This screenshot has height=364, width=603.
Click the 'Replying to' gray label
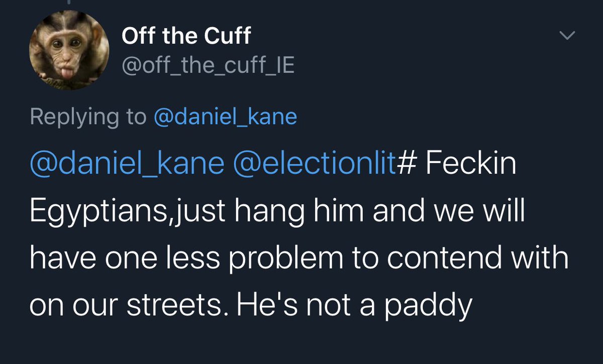coord(88,117)
